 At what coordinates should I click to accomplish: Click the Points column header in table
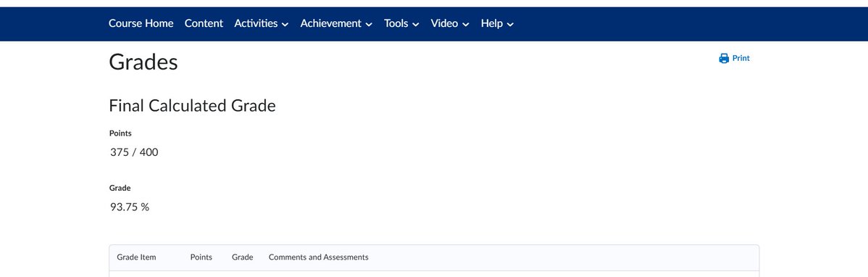(x=201, y=257)
